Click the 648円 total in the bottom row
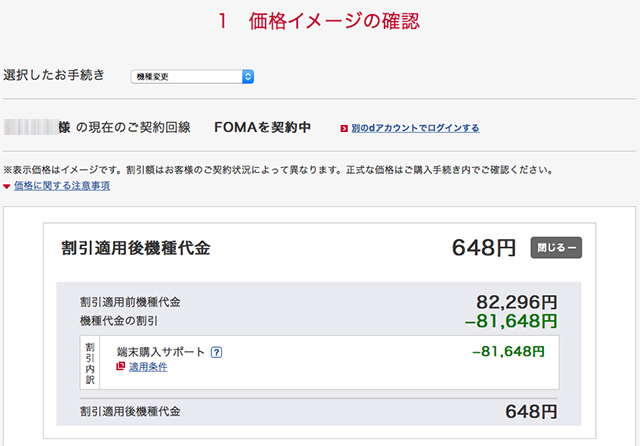The width and height of the screenshot is (640, 446). [530, 412]
